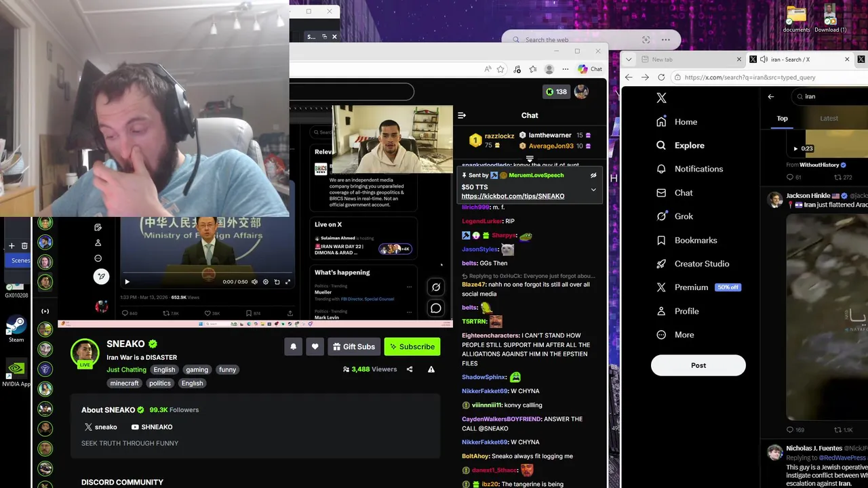Open the tab list dropdown chevron

click(629, 59)
